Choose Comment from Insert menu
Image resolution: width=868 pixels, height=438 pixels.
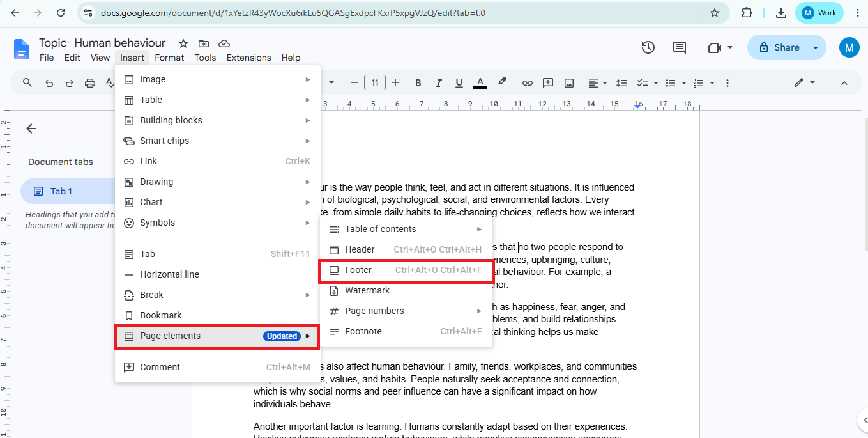pos(217,367)
